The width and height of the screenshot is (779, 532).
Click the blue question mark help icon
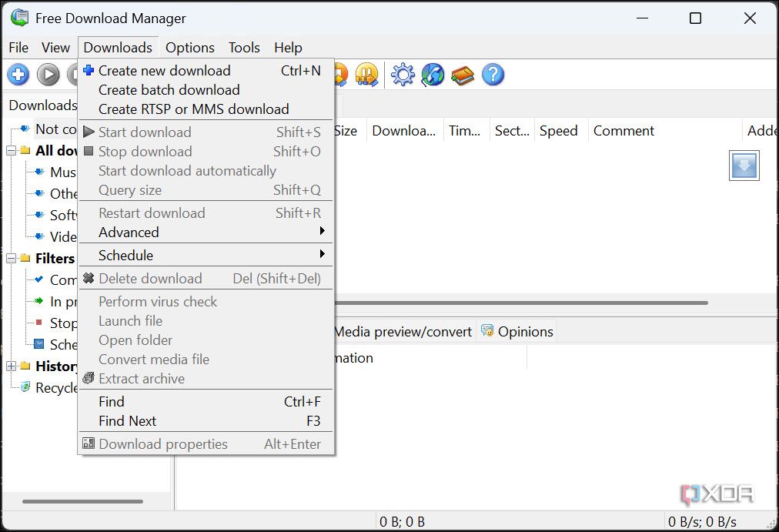click(x=493, y=75)
